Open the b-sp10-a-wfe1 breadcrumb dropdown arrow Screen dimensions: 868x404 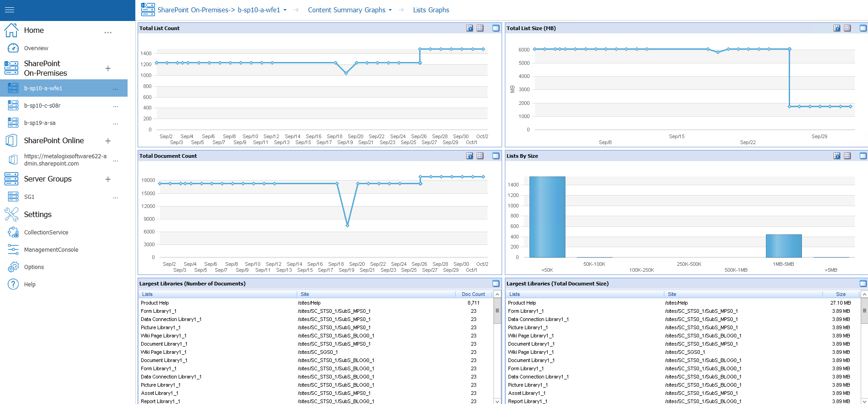click(x=285, y=10)
